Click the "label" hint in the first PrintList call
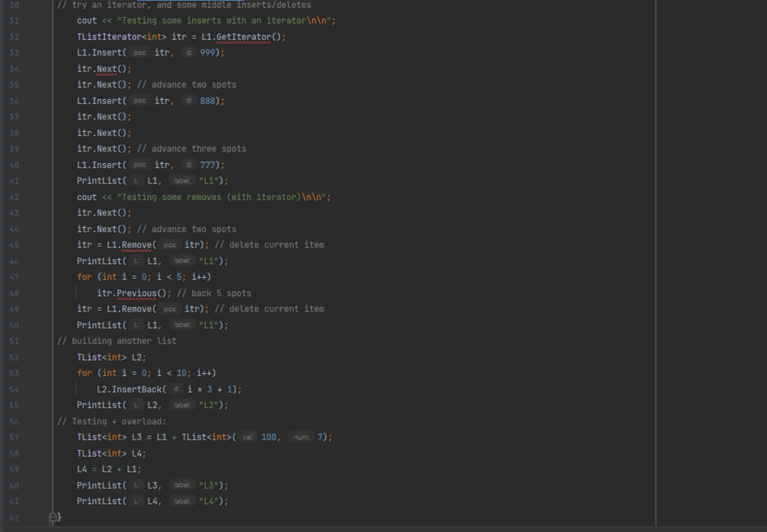Image resolution: width=767 pixels, height=532 pixels. (182, 180)
